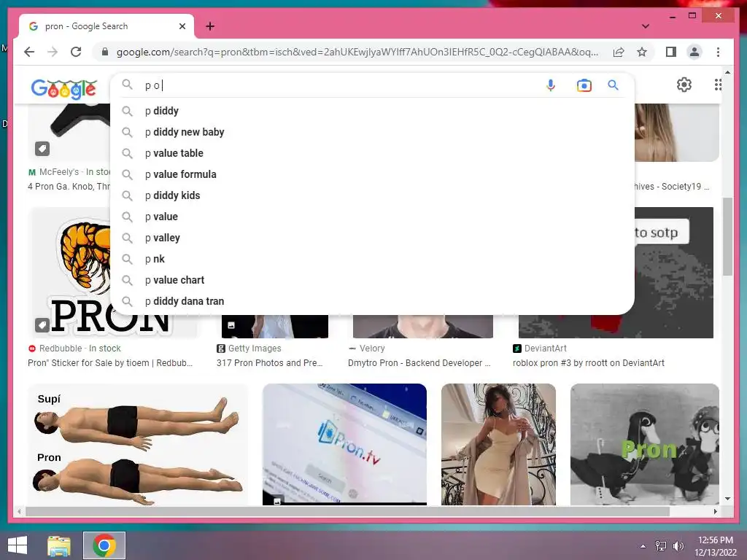Screen dimensions: 747x560
Task: Expand the tab search chevron
Action: 646,26
